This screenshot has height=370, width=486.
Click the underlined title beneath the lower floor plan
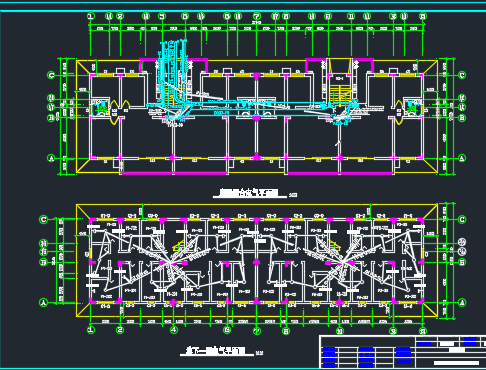216,351
